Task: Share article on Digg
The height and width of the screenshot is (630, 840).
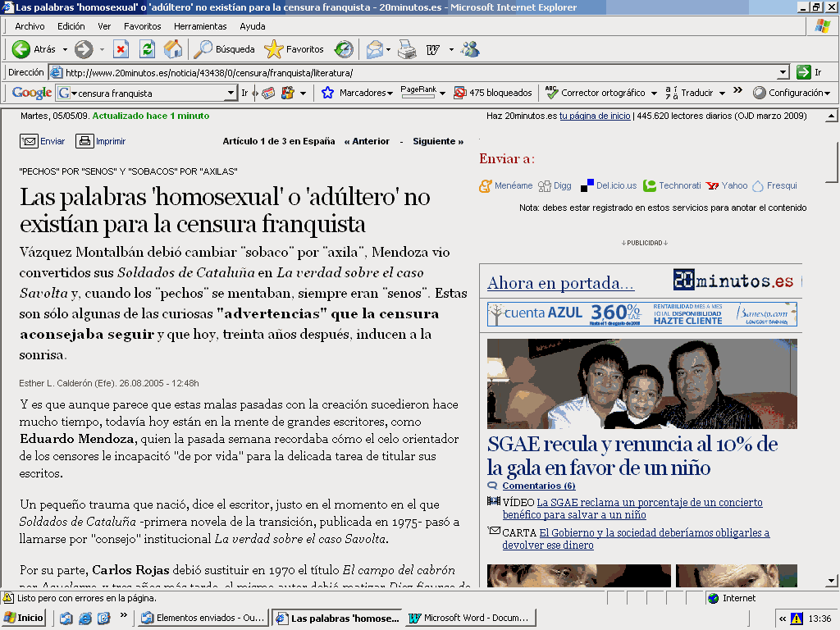Action: [555, 186]
